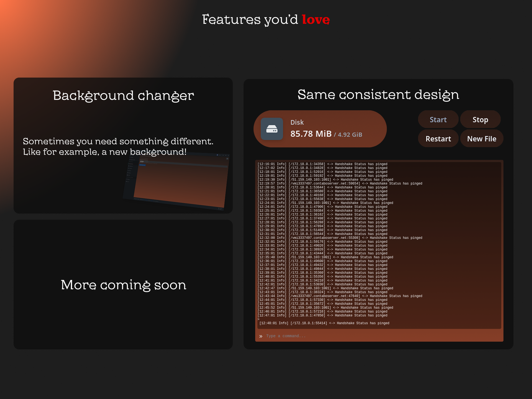Click the 'Disk' label in usage card

click(297, 122)
